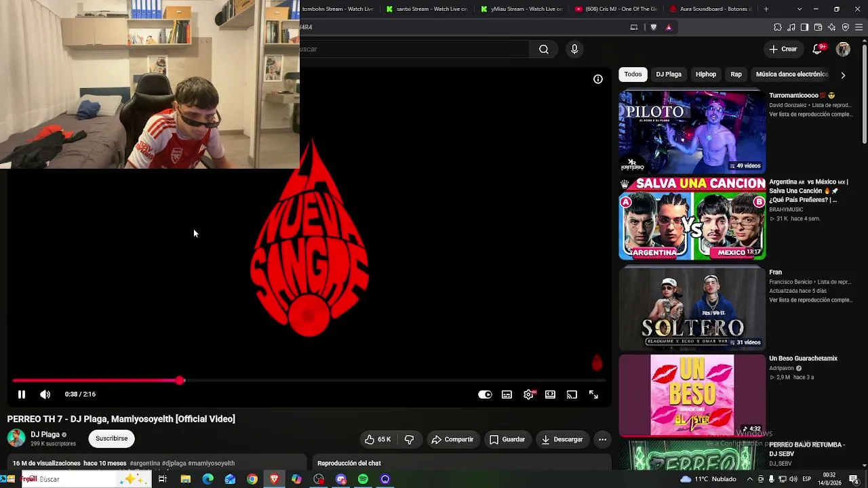Viewport: 868px width, 488px height.
Task: Click the install-app icon in address bar
Action: pos(634,27)
